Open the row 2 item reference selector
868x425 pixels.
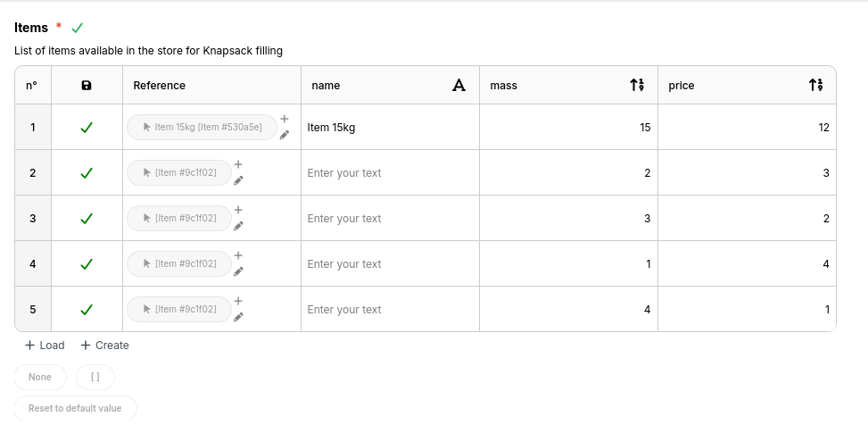pyautogui.click(x=179, y=173)
